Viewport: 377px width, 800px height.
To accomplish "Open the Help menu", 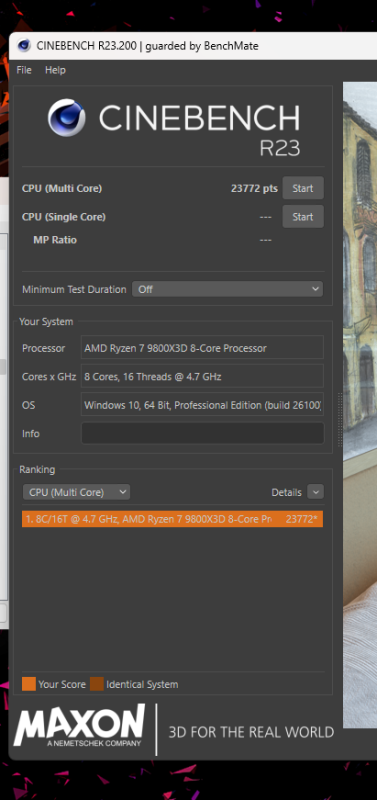I will tap(55, 70).
